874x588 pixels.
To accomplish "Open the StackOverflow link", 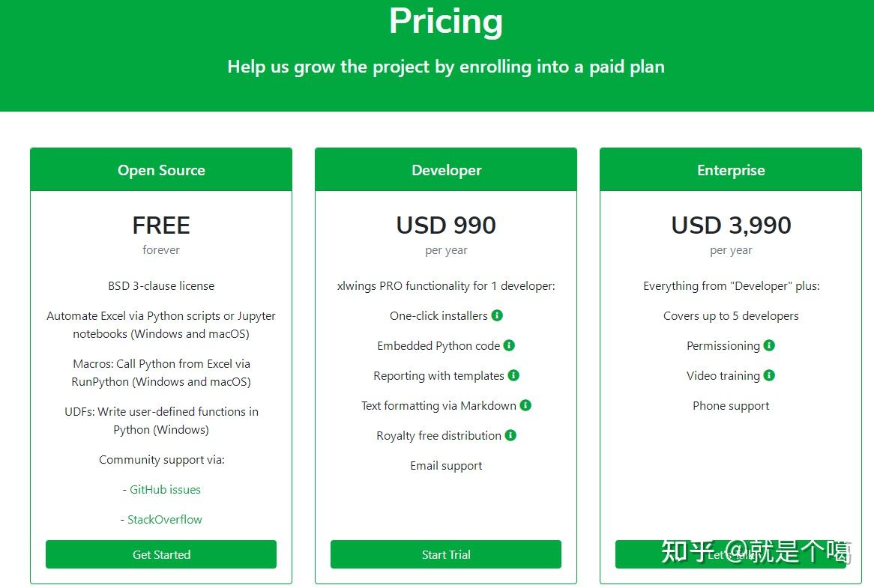I will (164, 520).
